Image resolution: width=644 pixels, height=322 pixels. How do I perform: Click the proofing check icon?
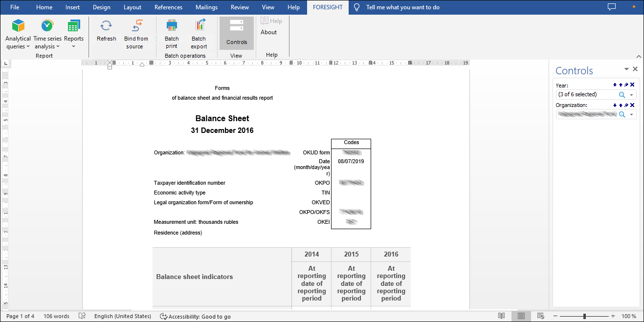[x=82, y=316]
